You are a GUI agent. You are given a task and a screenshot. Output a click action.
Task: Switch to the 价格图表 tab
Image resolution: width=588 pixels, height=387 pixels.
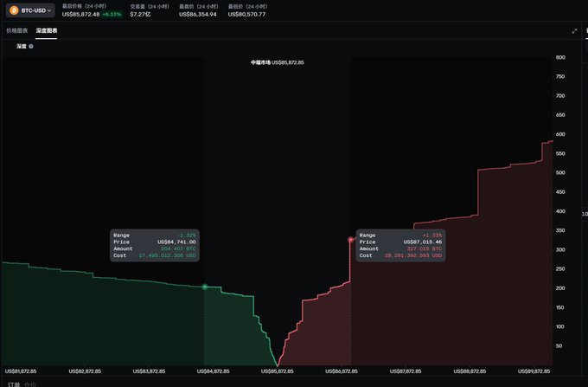(17, 31)
